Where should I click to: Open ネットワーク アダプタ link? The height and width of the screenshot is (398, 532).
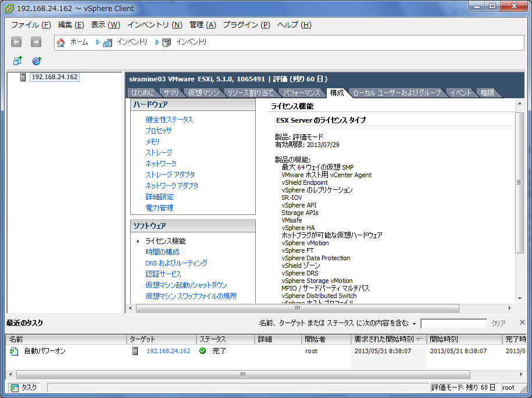click(172, 186)
